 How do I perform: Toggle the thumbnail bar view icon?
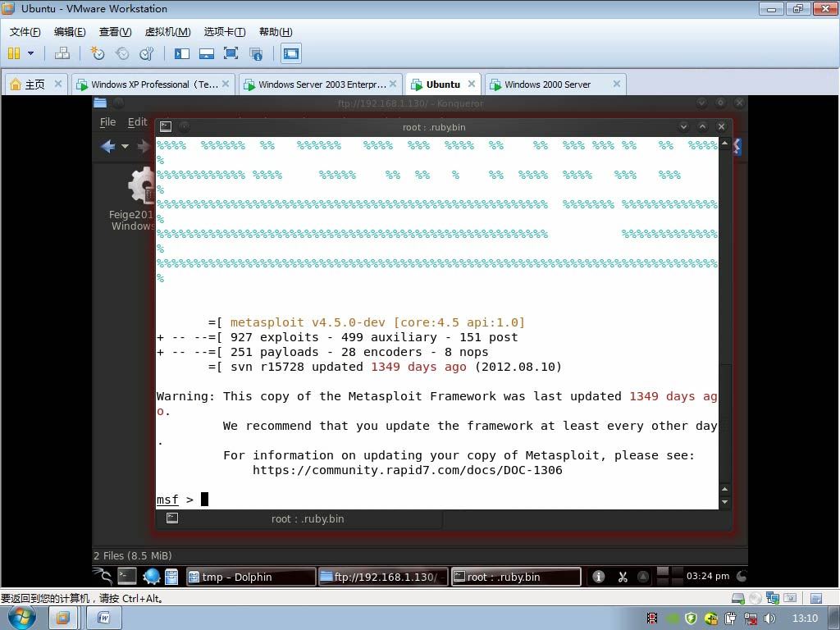coord(206,53)
